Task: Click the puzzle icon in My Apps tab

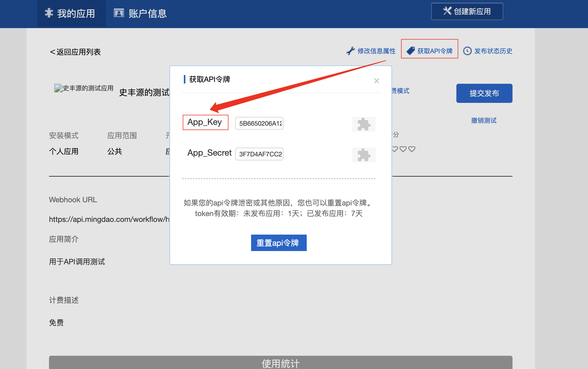Action: pos(49,13)
